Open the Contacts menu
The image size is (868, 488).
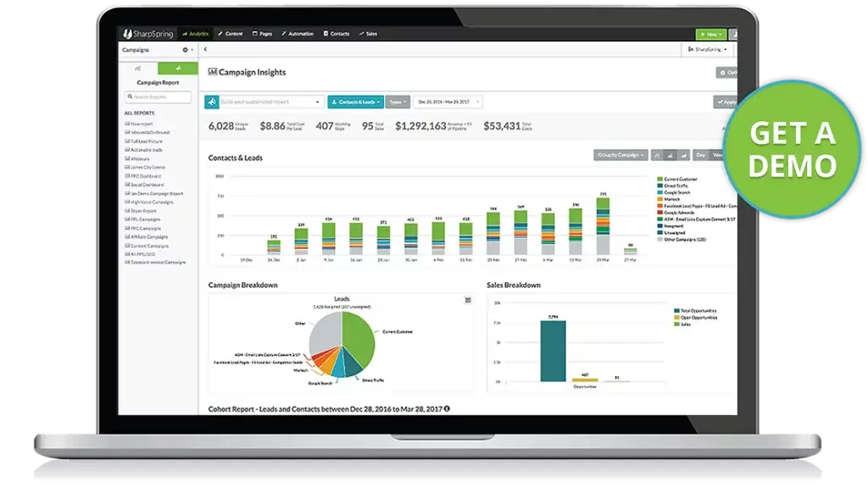337,34
